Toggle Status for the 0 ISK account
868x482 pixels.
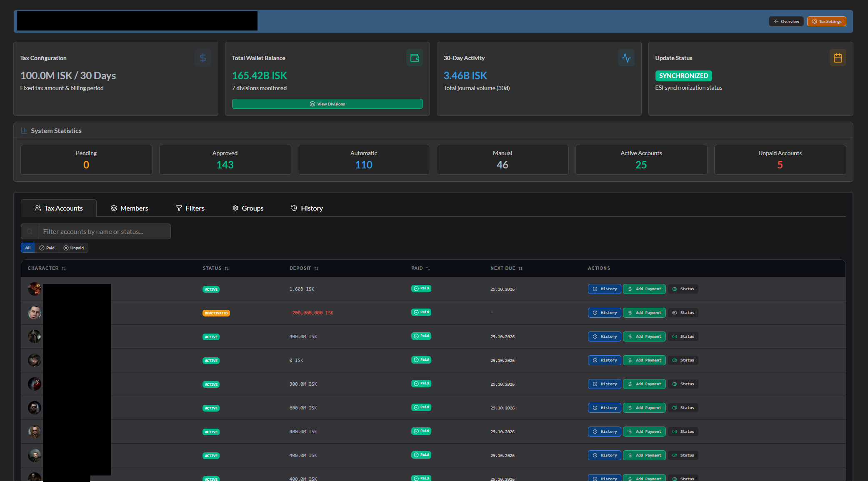(x=683, y=360)
